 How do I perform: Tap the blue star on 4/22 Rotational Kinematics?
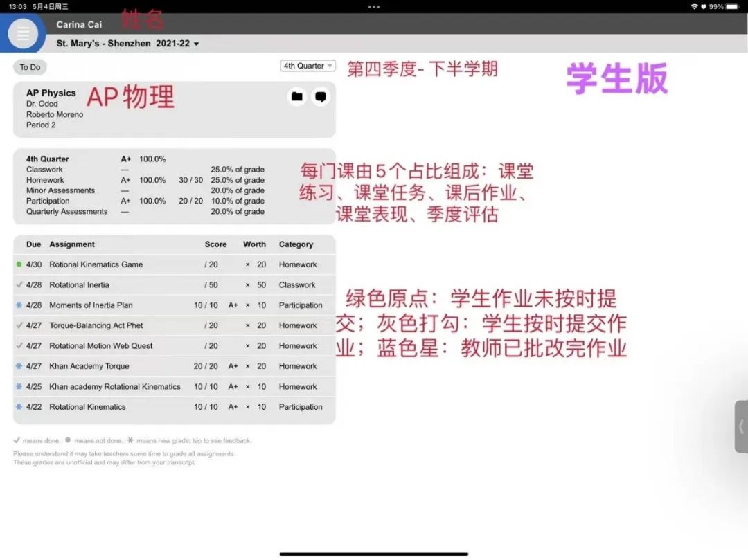pyautogui.click(x=19, y=407)
